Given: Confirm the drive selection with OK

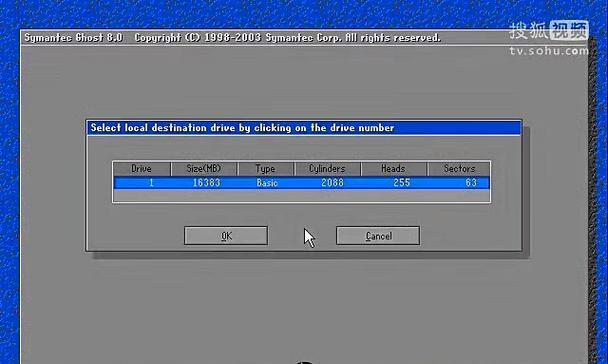Looking at the screenshot, I should (226, 236).
